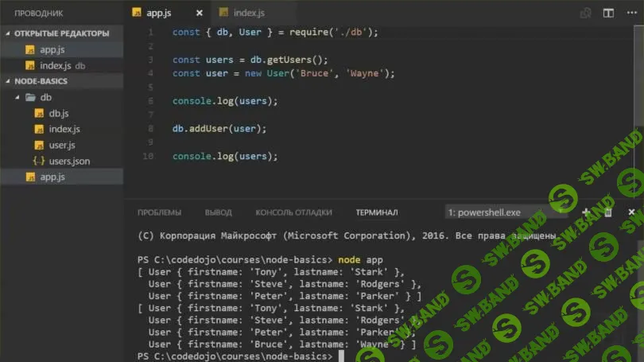The width and height of the screenshot is (644, 362).
Task: Switch to the ПРОБЛЕМЫ panel tab
Action: pos(159,212)
